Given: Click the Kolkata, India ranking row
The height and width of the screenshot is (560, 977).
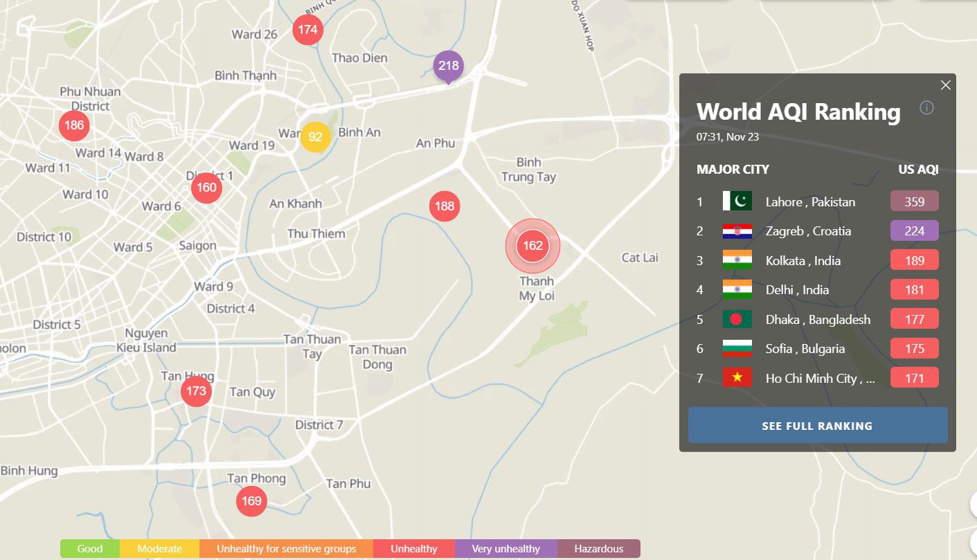Looking at the screenshot, I should click(803, 261).
